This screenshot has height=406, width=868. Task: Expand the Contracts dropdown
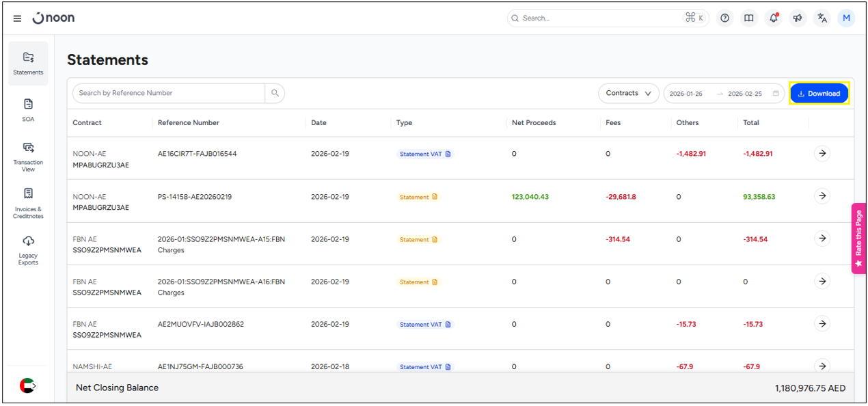tap(628, 94)
